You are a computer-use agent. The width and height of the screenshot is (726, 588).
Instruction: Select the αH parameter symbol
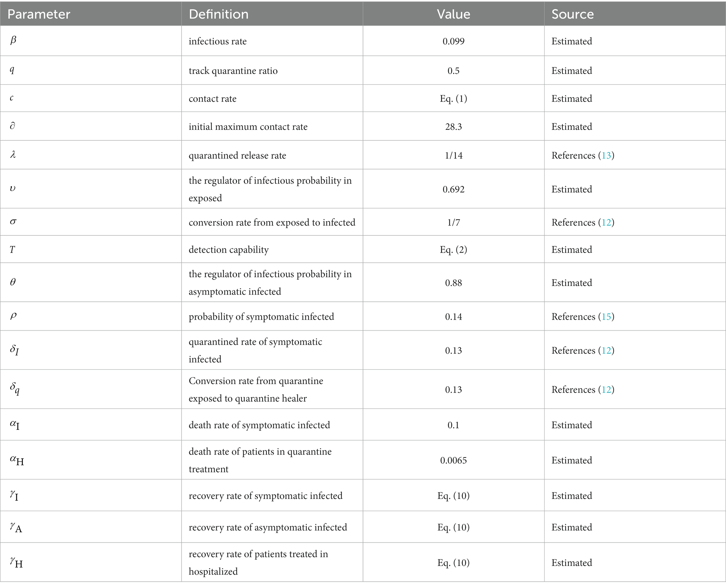coord(17,460)
